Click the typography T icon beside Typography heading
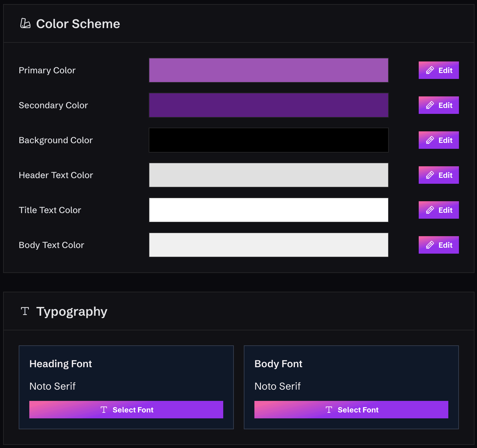Image resolution: width=477 pixels, height=448 pixels. click(25, 311)
